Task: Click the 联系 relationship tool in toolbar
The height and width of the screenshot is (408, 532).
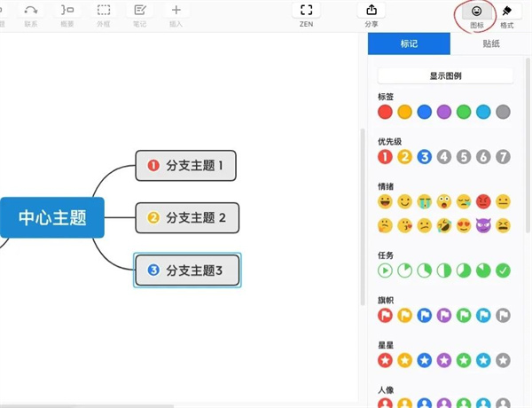Action: 31,13
